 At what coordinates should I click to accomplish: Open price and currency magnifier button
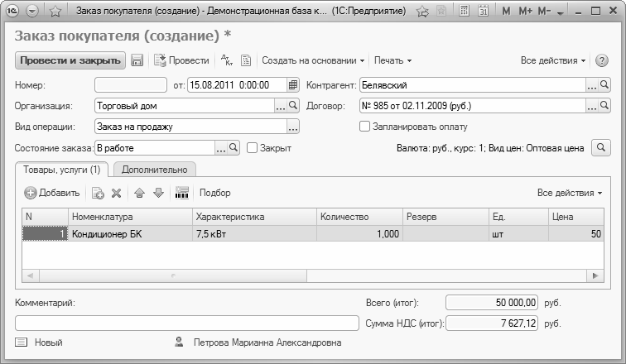[600, 148]
